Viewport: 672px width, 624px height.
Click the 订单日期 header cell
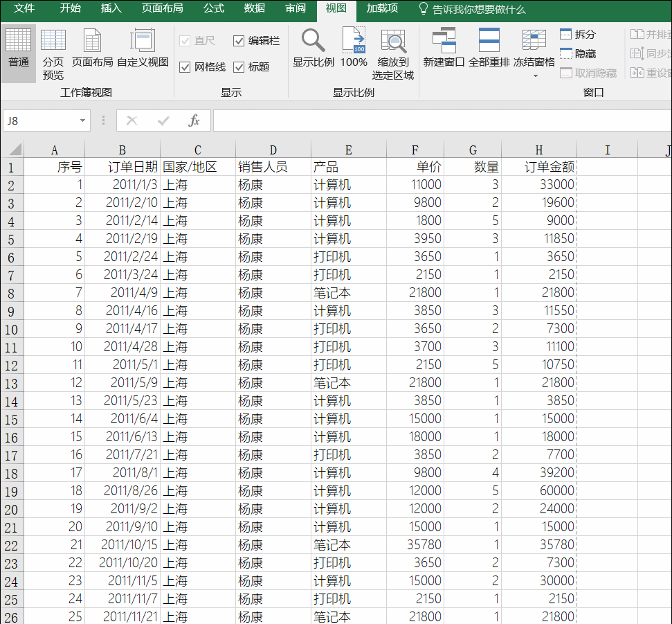click(x=122, y=167)
